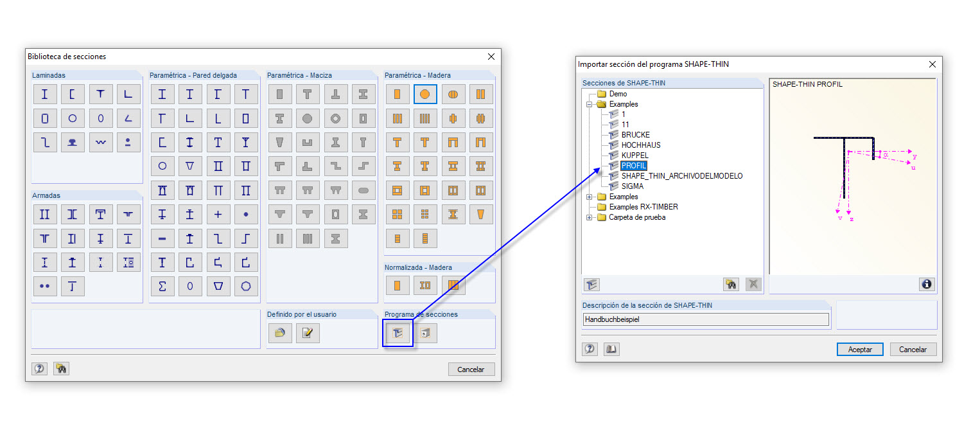Select the Demo folder in the tree
Viewport: 980px width, 428px height.
[618, 94]
